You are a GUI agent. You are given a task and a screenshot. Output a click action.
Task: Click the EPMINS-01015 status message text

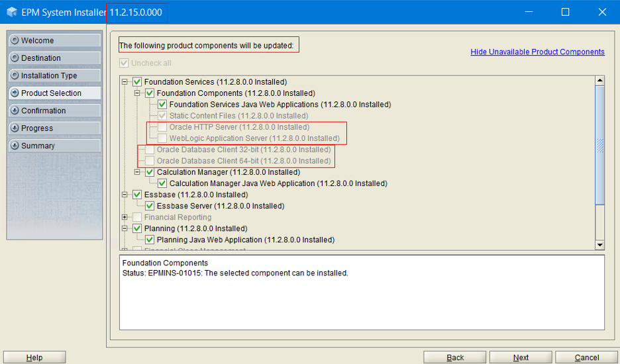point(235,273)
